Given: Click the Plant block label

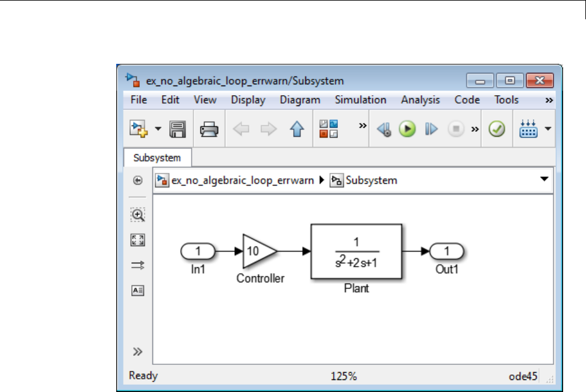Looking at the screenshot, I should click(x=357, y=288).
